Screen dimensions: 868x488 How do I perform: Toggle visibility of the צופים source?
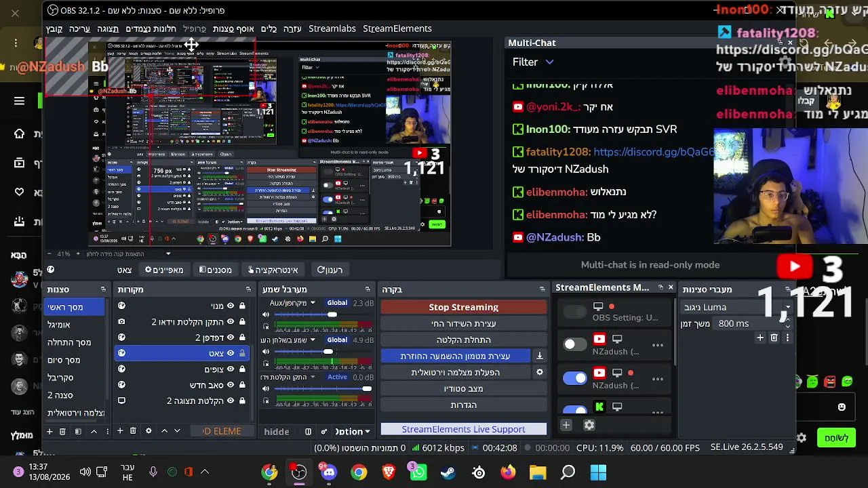point(231,369)
